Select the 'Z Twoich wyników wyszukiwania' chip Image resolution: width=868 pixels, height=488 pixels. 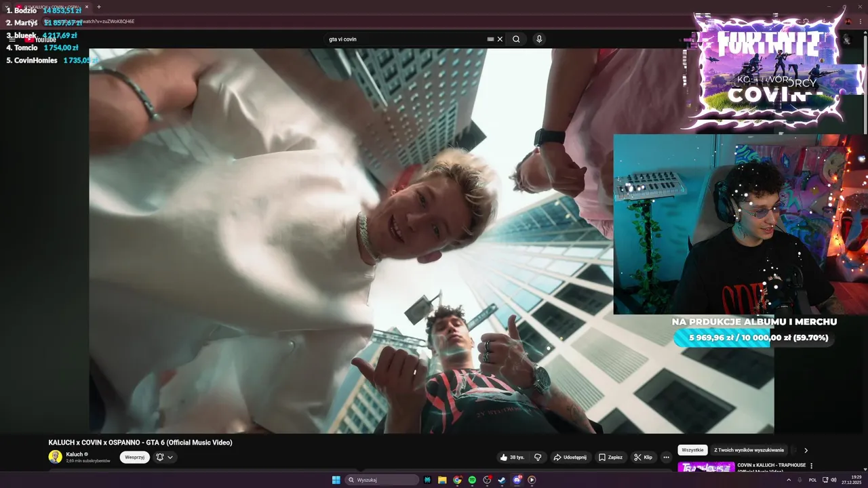pos(749,450)
